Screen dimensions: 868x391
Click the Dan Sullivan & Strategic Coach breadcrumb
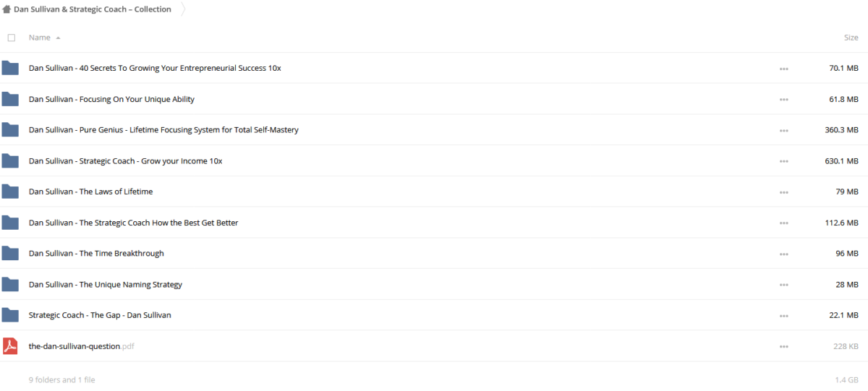point(93,9)
